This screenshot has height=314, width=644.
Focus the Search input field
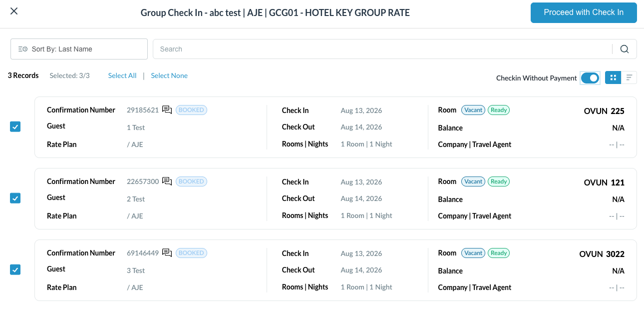tap(382, 49)
